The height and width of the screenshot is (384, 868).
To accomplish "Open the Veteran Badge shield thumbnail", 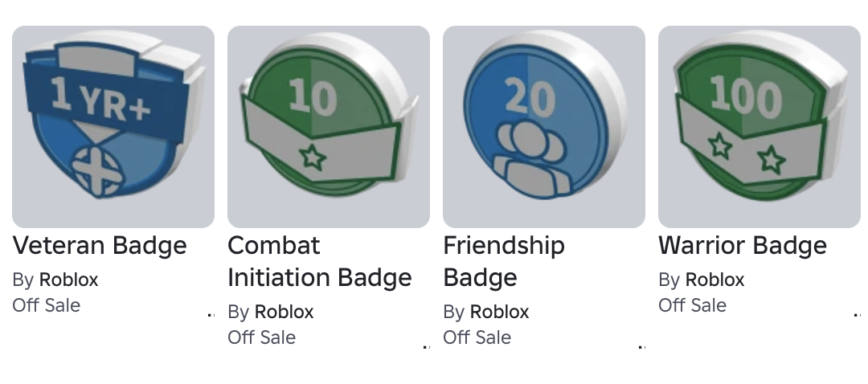I will pos(113,127).
